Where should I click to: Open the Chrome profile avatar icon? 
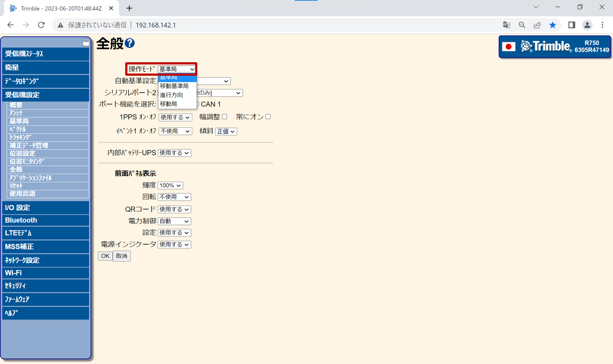587,25
